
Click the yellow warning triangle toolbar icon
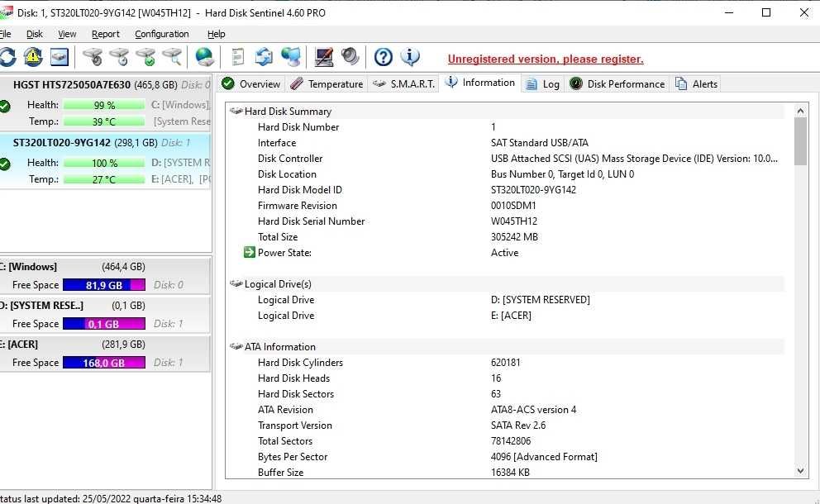pyautogui.click(x=33, y=57)
